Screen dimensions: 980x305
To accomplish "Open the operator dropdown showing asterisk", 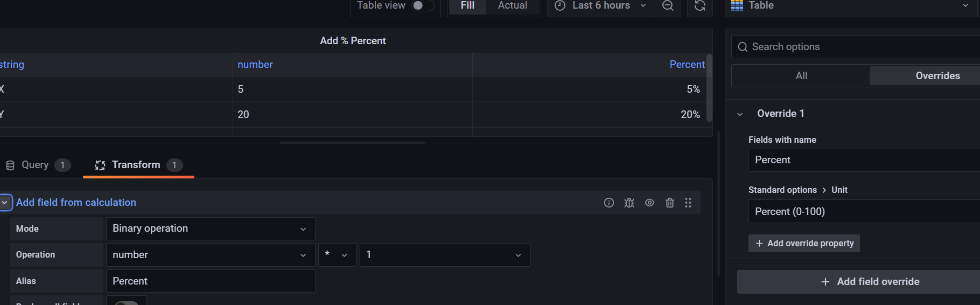I will point(337,255).
